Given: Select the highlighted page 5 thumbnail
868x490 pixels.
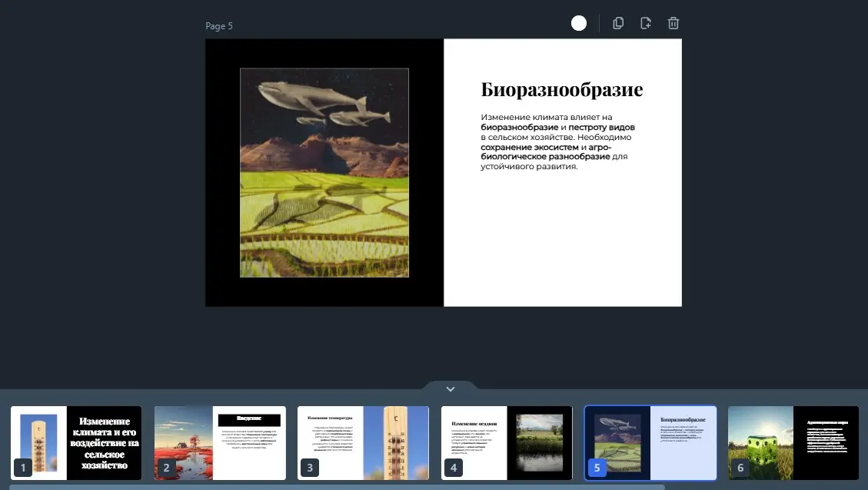Looking at the screenshot, I should point(650,443).
